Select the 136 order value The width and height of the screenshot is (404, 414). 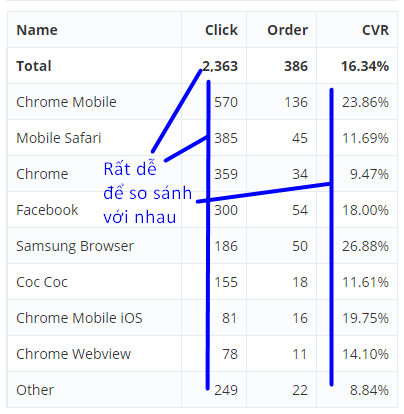coord(296,102)
